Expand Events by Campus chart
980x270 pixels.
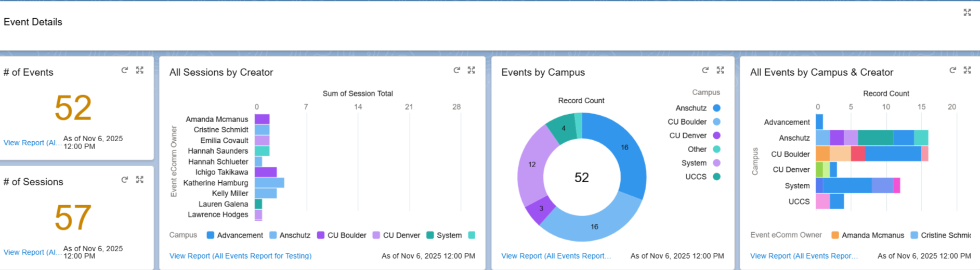pyautogui.click(x=721, y=70)
